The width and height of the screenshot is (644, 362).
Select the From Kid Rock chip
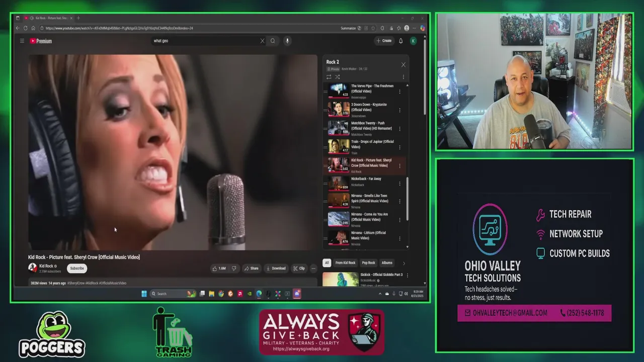(x=345, y=263)
